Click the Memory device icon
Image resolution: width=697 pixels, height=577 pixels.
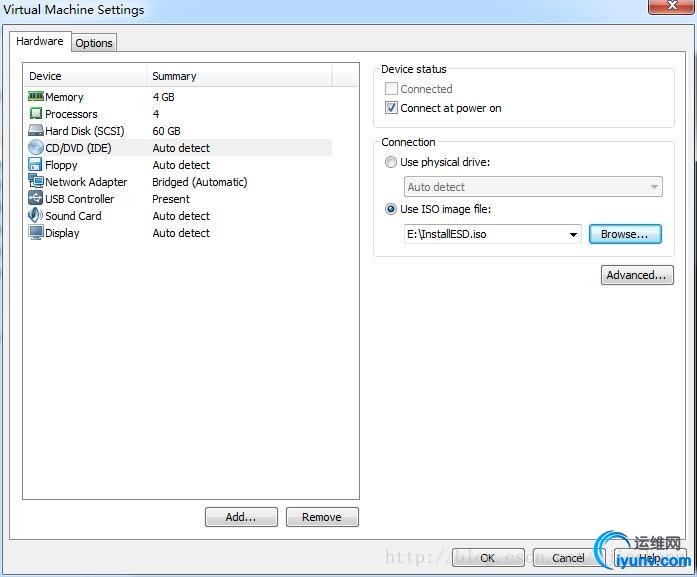[x=36, y=96]
